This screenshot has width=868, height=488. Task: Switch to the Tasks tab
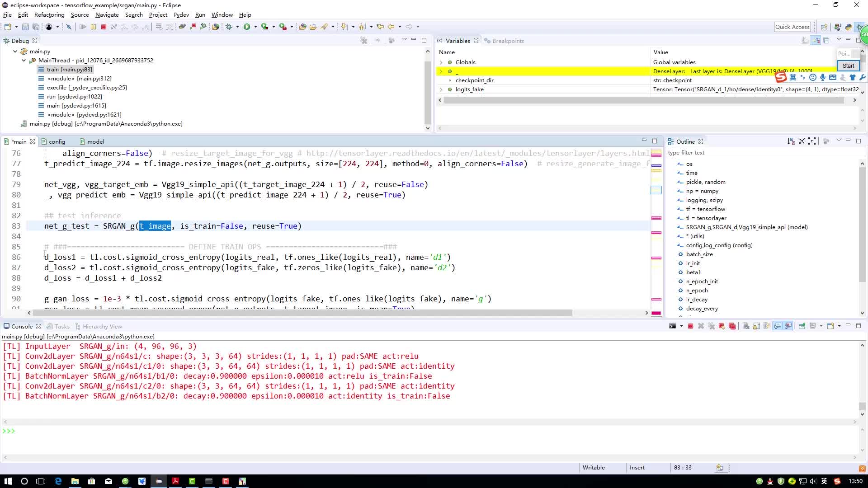[x=58, y=326]
